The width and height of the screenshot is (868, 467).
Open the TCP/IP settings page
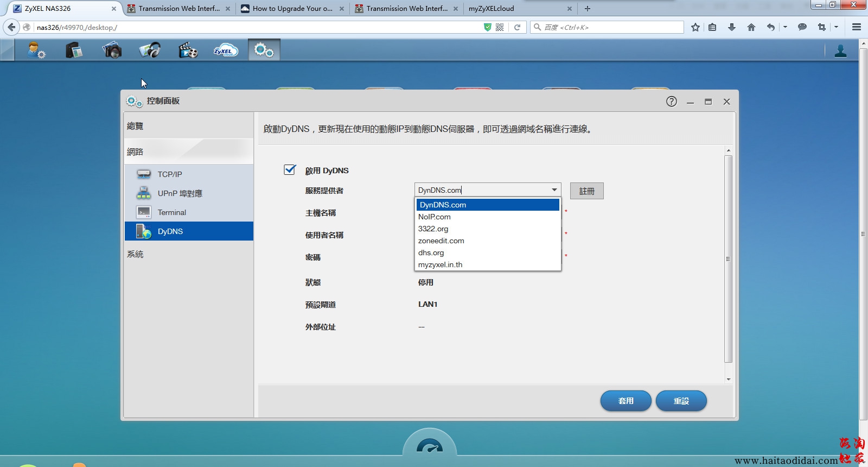(189, 174)
